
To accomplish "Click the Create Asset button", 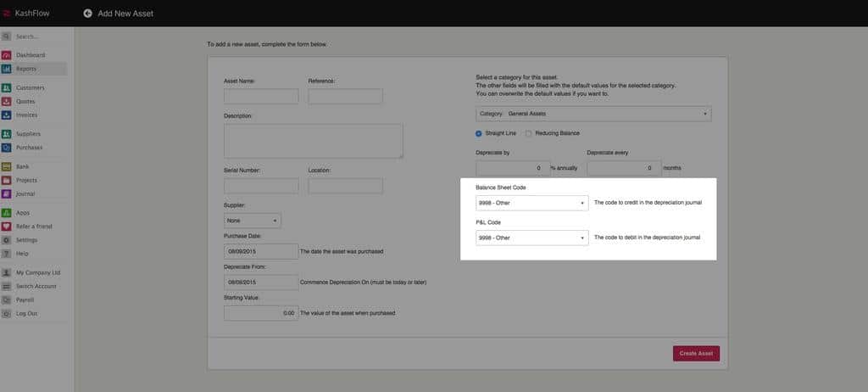I will pos(696,353).
